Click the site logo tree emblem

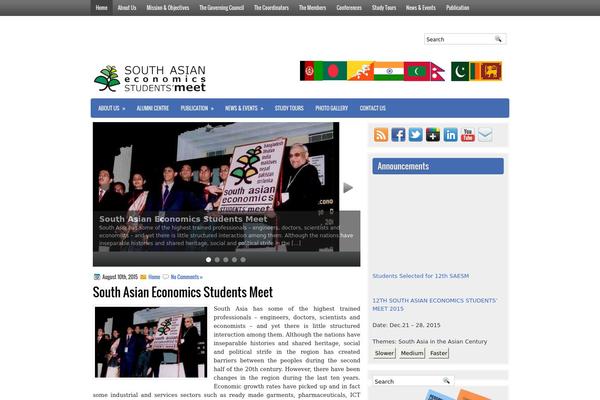coord(107,78)
